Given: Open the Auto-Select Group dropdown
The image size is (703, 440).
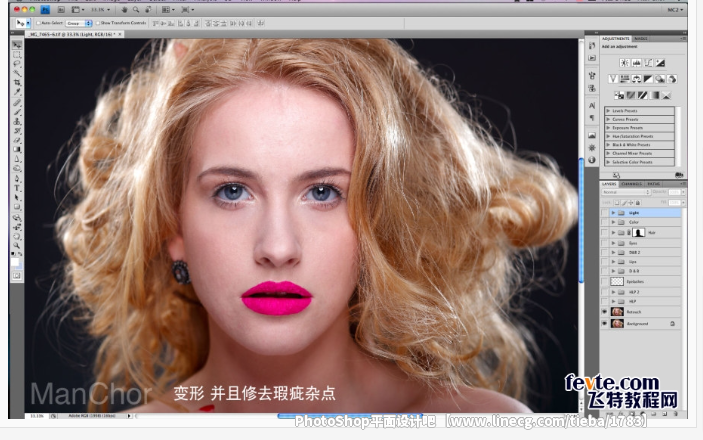Looking at the screenshot, I should point(79,23).
